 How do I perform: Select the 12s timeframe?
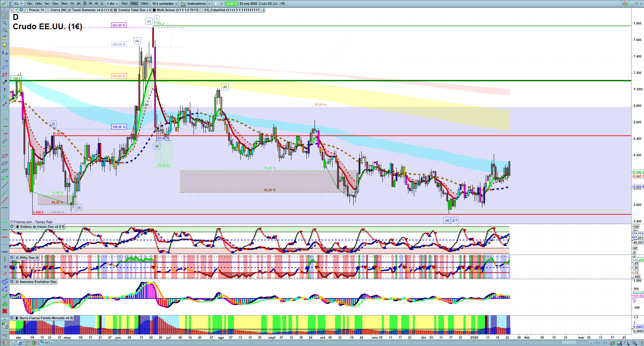tap(29, 4)
